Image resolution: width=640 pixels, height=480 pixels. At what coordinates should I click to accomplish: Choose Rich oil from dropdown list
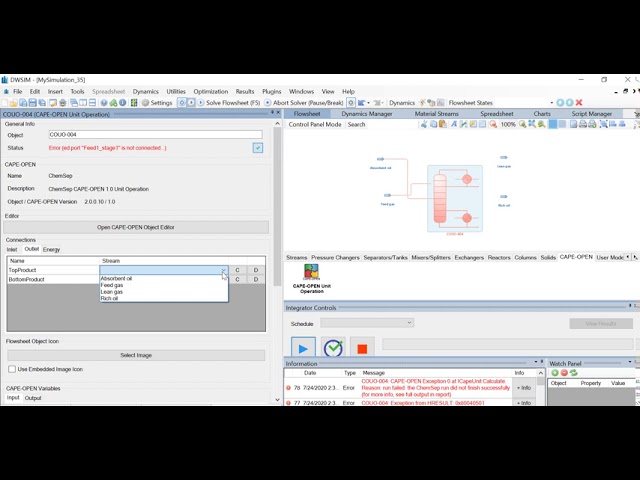coord(109,298)
